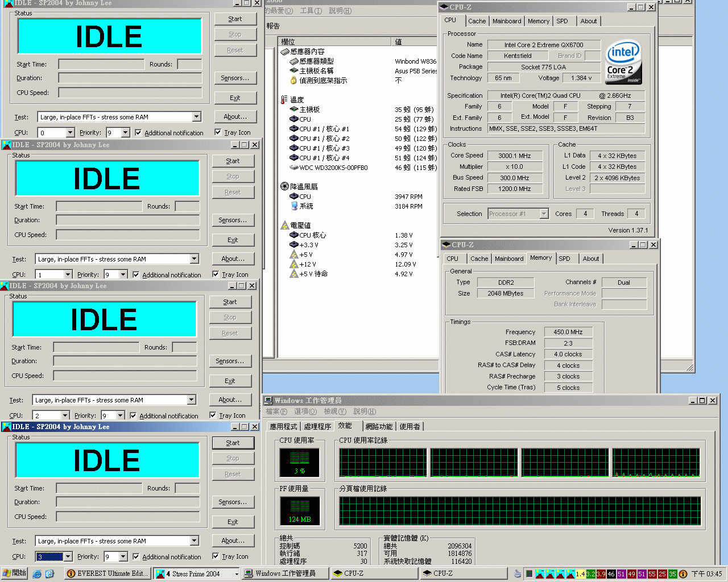
Task: Open the Cache tab in the upper CPU-Z window
Action: pos(477,21)
